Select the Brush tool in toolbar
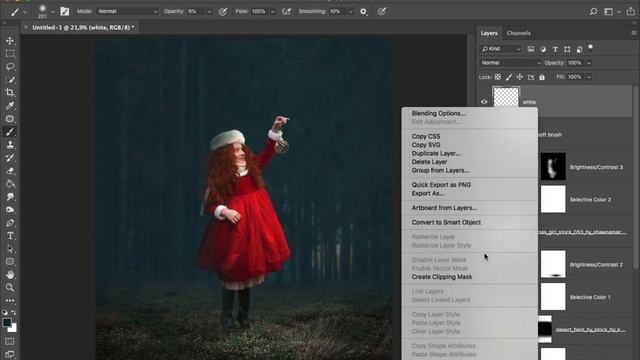 [x=10, y=132]
